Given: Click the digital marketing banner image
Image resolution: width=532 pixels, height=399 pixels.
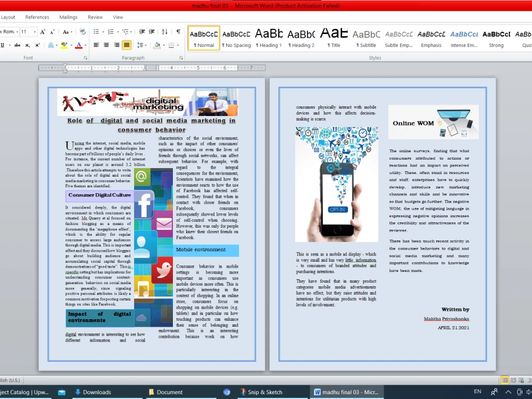Looking at the screenshot, I should click(x=148, y=102).
